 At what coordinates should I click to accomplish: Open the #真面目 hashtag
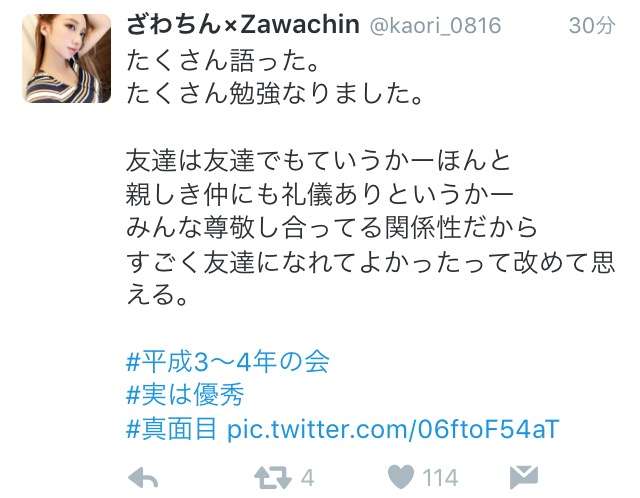point(172,429)
